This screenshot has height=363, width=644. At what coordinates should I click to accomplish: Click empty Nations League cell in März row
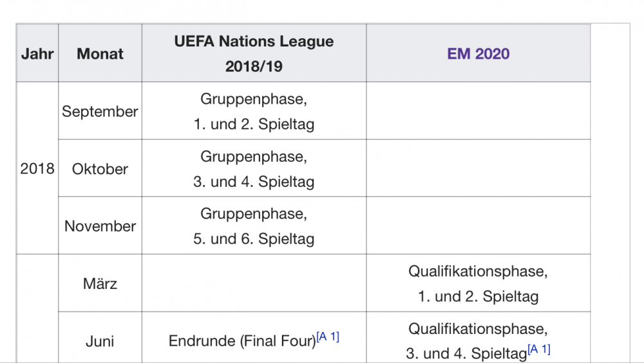coord(254,283)
